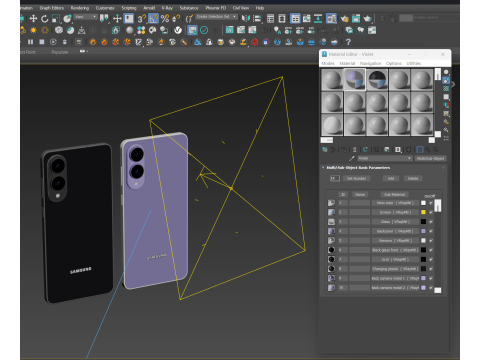
Task: Click the Mirror tool icon
Action: pos(246,18)
